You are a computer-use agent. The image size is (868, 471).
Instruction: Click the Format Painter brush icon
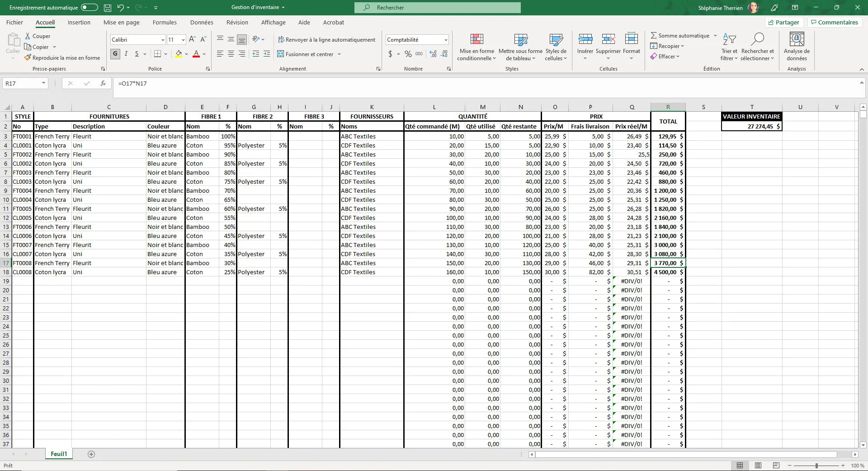click(x=28, y=58)
